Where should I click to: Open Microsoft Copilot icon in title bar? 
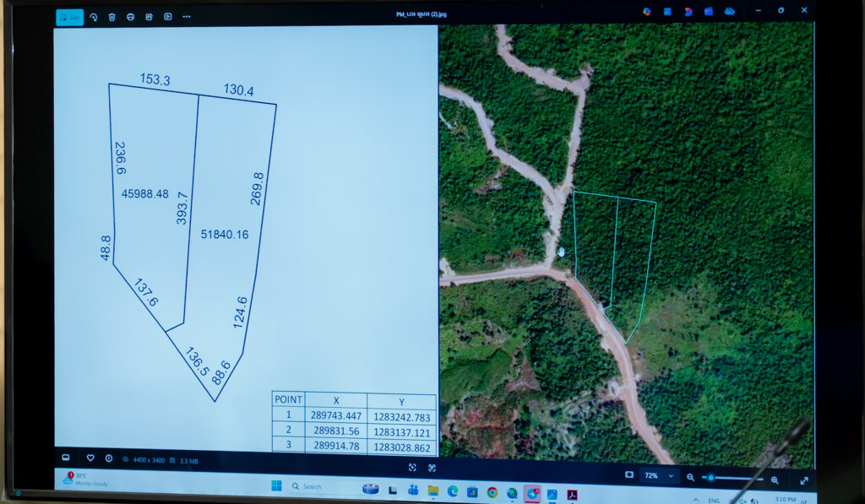click(647, 12)
